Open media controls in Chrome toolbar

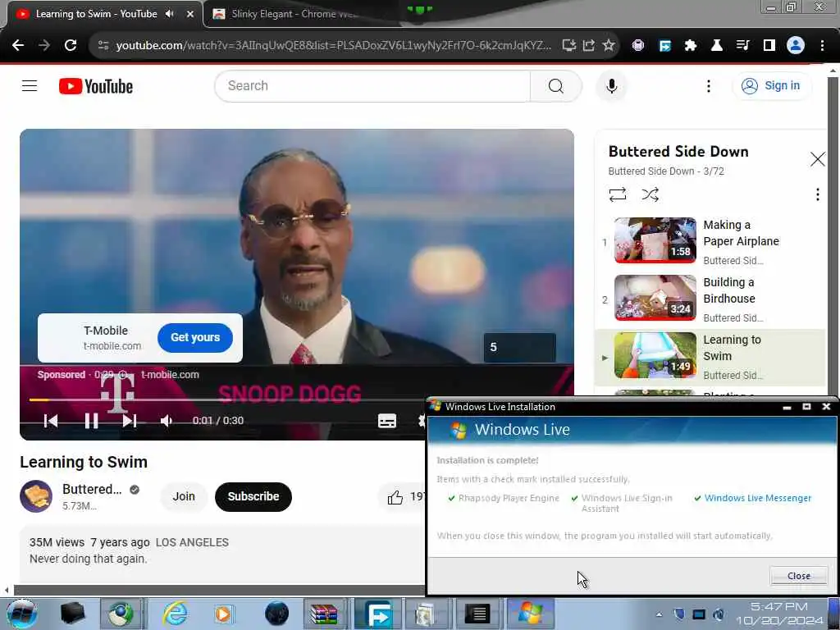tap(743, 46)
